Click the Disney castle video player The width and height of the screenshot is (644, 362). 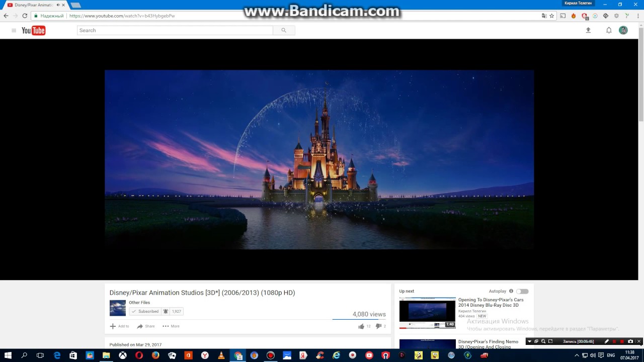pyautogui.click(x=319, y=159)
